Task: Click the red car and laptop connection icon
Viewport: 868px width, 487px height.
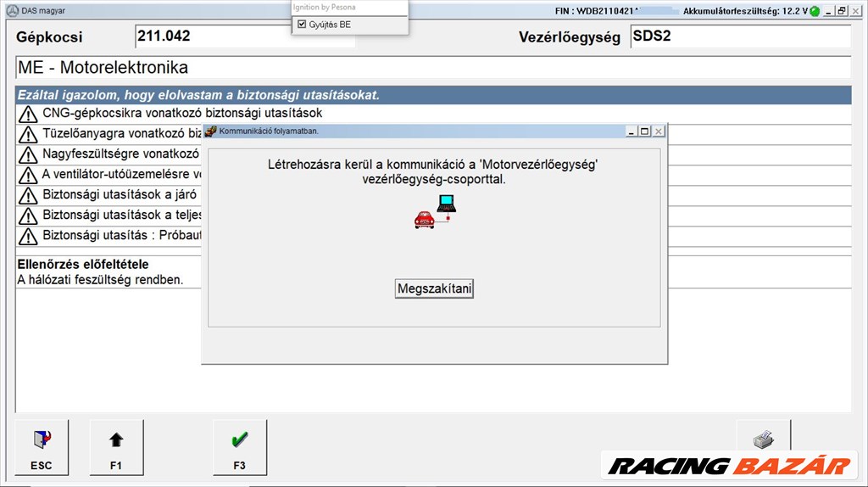Action: coord(435,211)
